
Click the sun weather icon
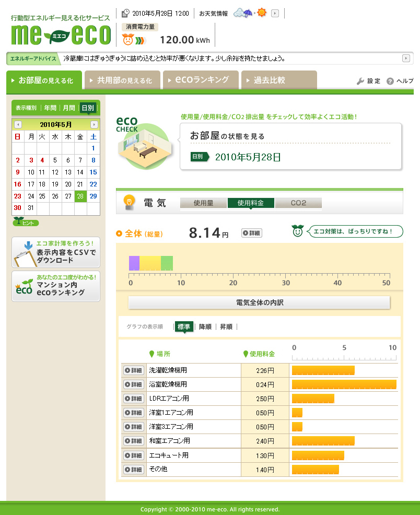tap(262, 13)
